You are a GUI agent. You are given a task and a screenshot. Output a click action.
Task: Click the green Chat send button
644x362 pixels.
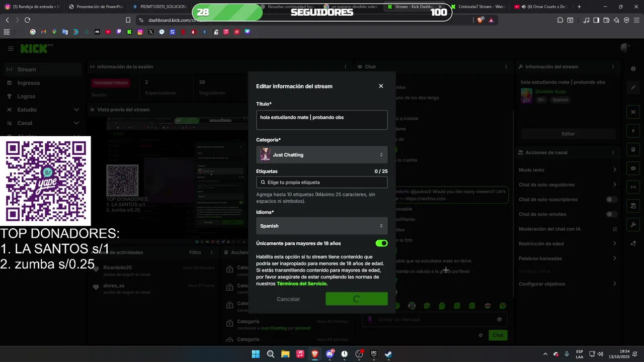pos(498,335)
